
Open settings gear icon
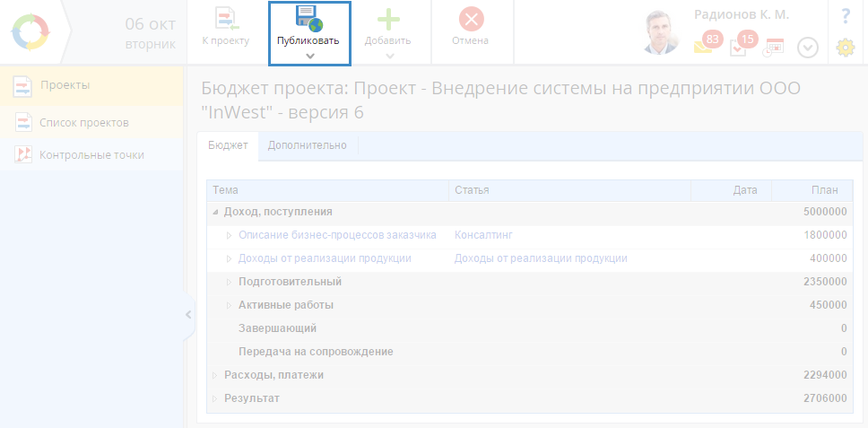(845, 48)
